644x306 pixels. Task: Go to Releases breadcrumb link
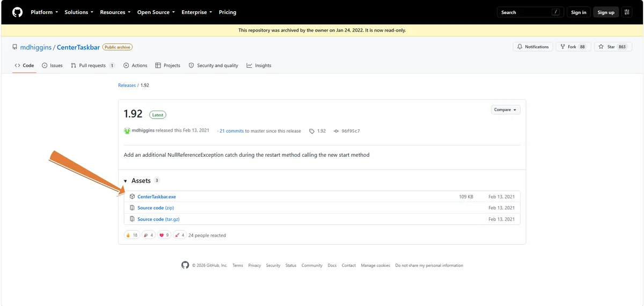point(127,85)
